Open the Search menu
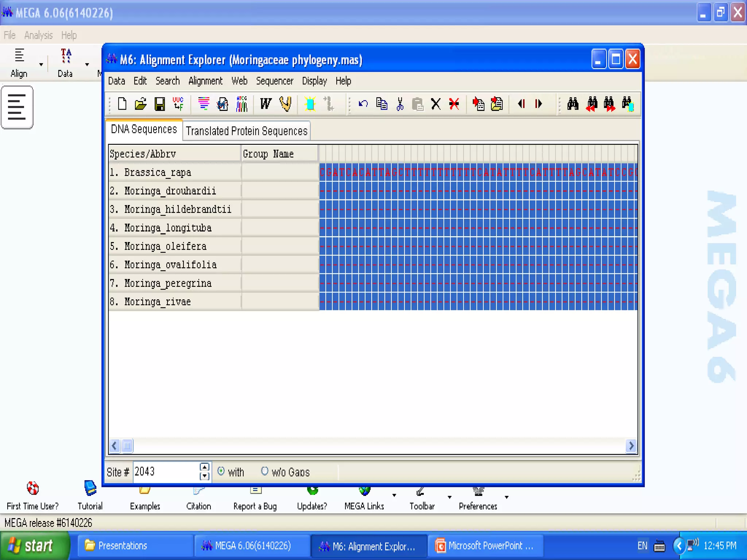Image resolution: width=747 pixels, height=560 pixels. [x=167, y=81]
